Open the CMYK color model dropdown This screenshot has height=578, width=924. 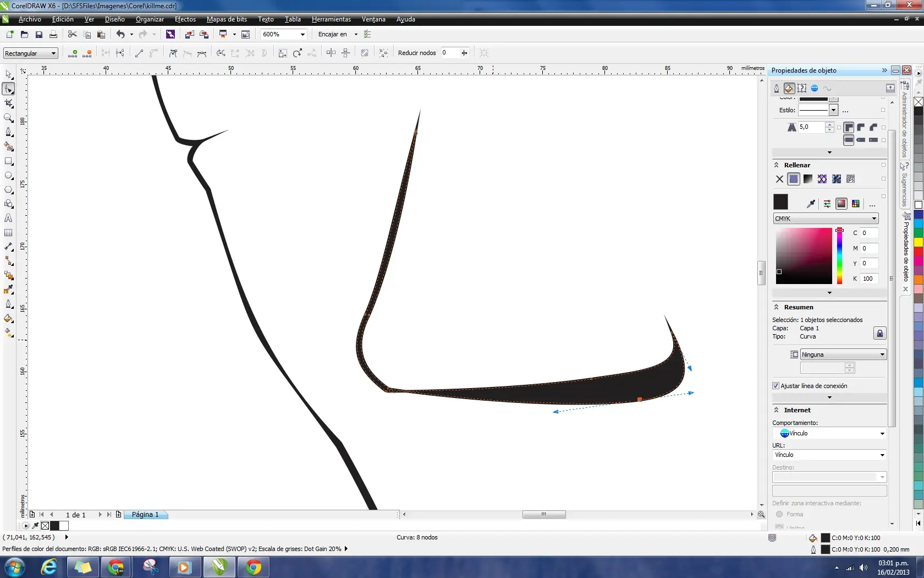coord(826,219)
